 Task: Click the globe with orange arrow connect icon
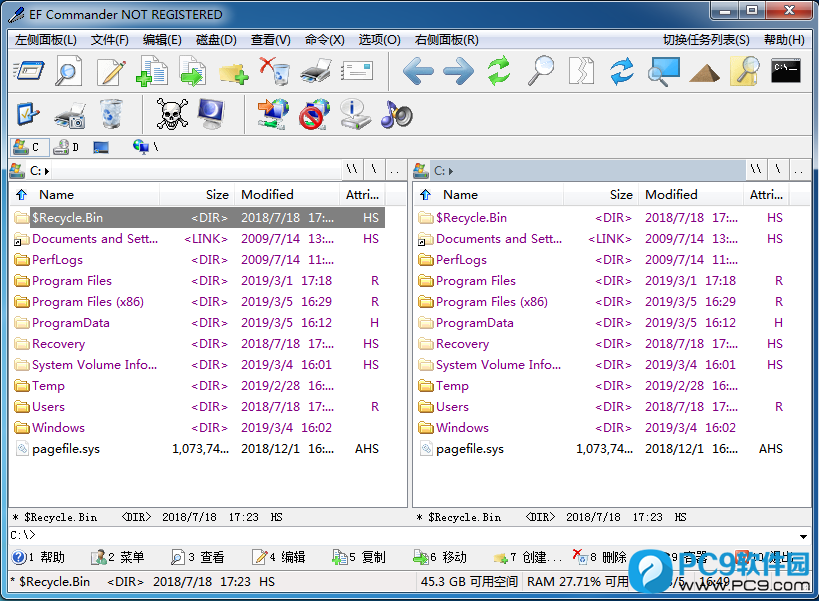(x=273, y=114)
